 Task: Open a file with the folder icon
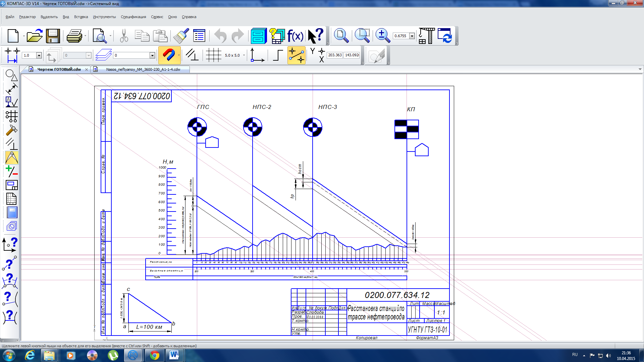(x=35, y=36)
